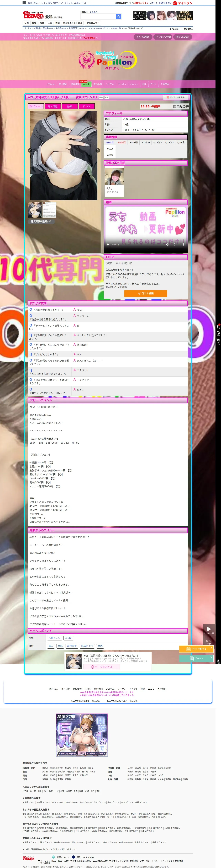221x868 pixels.
Task: Open the マイヘブン my icon
Action: (175, 3)
